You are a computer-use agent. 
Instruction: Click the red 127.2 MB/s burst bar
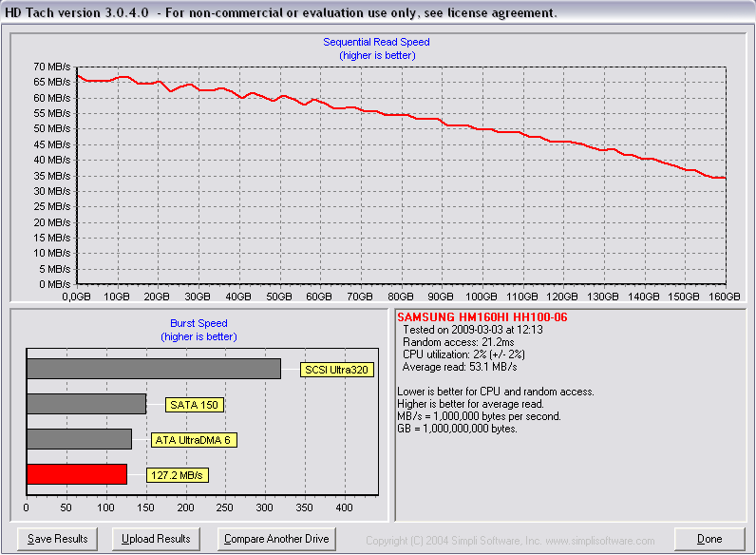click(76, 474)
